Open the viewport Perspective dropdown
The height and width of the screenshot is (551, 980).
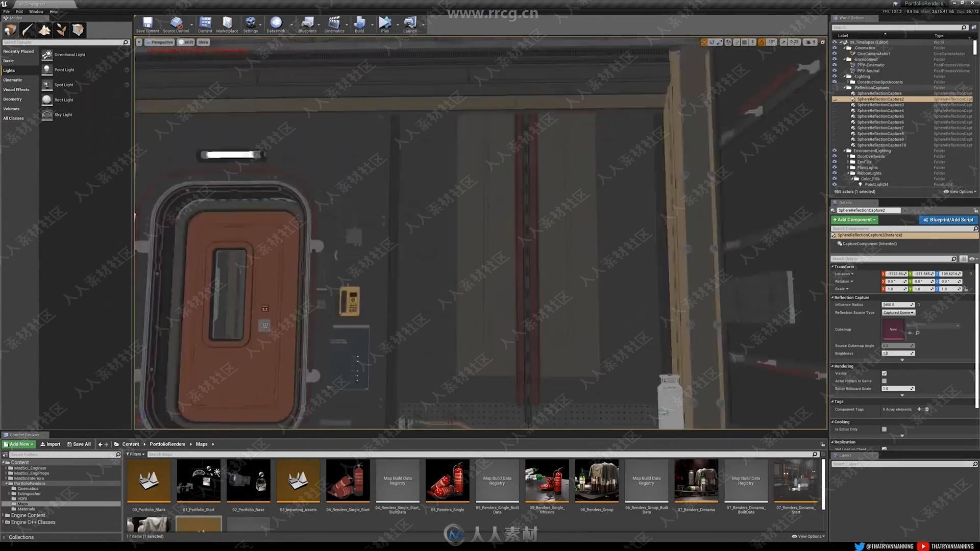click(160, 42)
